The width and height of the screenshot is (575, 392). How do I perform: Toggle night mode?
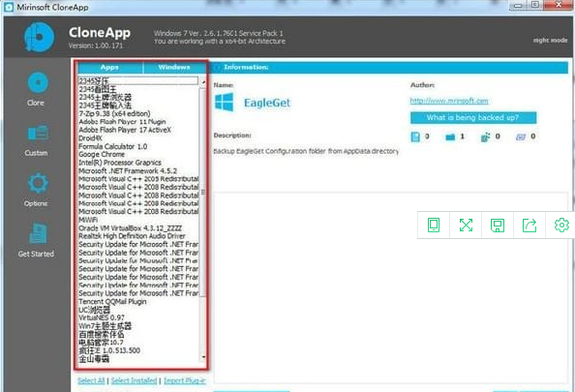550,40
